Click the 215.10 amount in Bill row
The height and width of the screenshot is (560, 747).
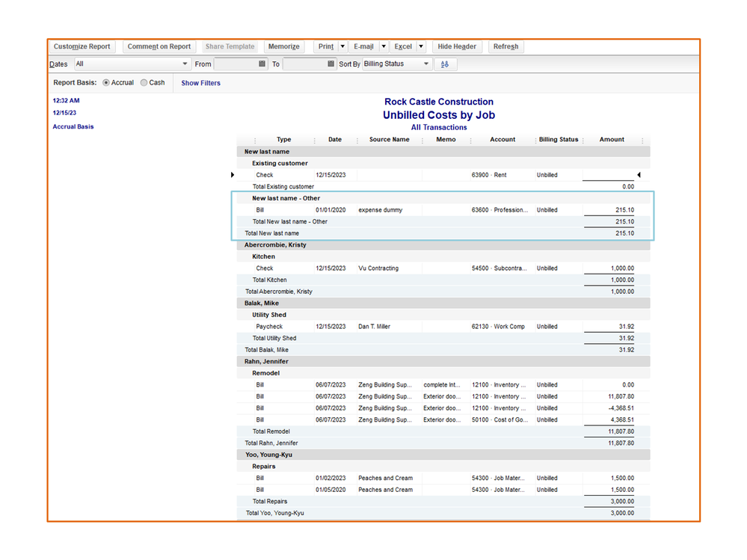coord(624,210)
